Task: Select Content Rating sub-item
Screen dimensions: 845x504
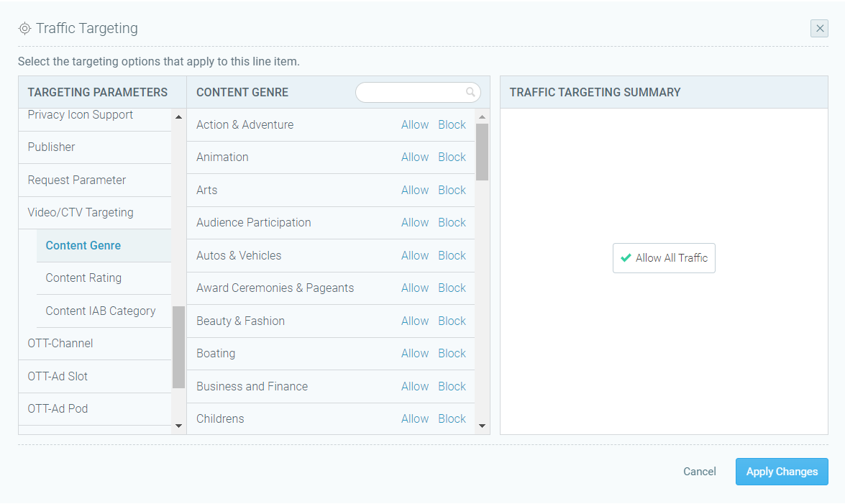Action: pos(104,278)
